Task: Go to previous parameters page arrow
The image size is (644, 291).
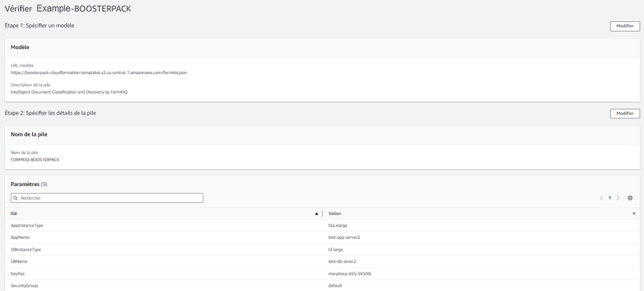Action: point(601,198)
